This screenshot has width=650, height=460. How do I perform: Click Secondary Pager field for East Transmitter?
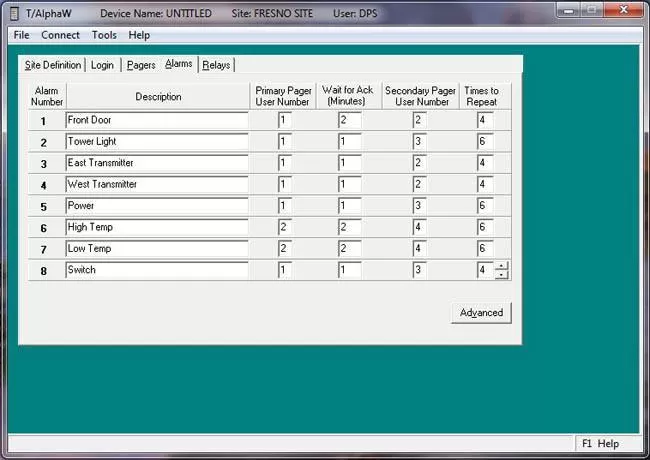[x=420, y=163]
